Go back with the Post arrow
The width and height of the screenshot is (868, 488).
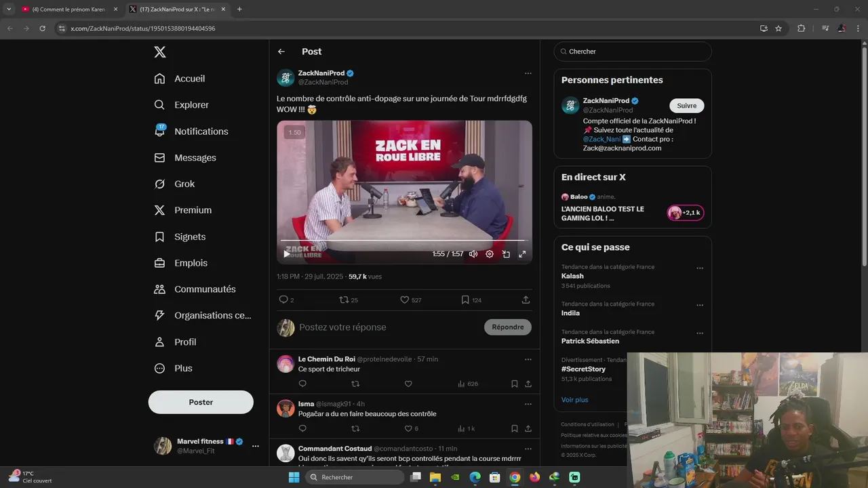click(x=281, y=52)
